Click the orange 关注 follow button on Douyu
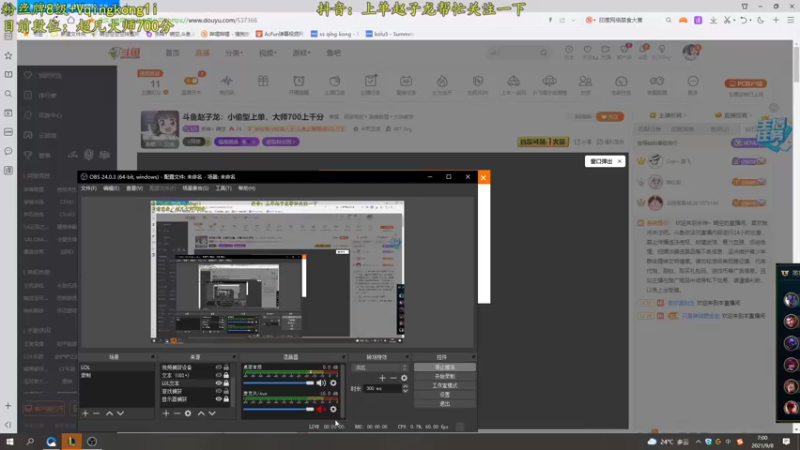The width and height of the screenshot is (800, 450). coord(610,117)
